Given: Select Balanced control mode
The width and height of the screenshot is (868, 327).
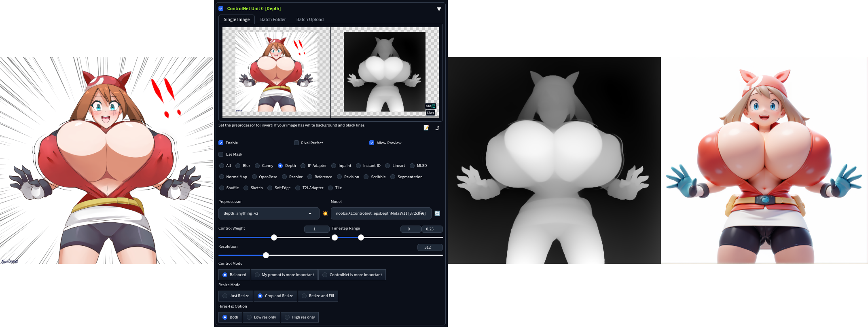Looking at the screenshot, I should tap(234, 275).
